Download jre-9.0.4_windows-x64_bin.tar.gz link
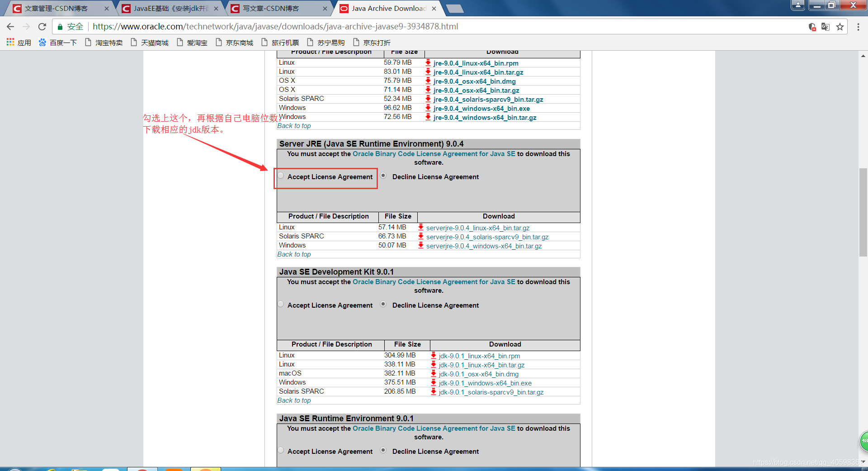The width and height of the screenshot is (868, 471). click(485, 118)
